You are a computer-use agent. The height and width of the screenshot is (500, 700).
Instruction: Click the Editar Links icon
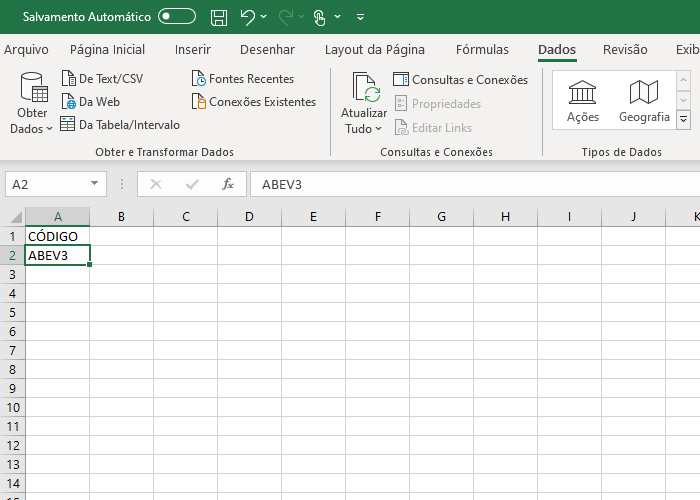(401, 128)
